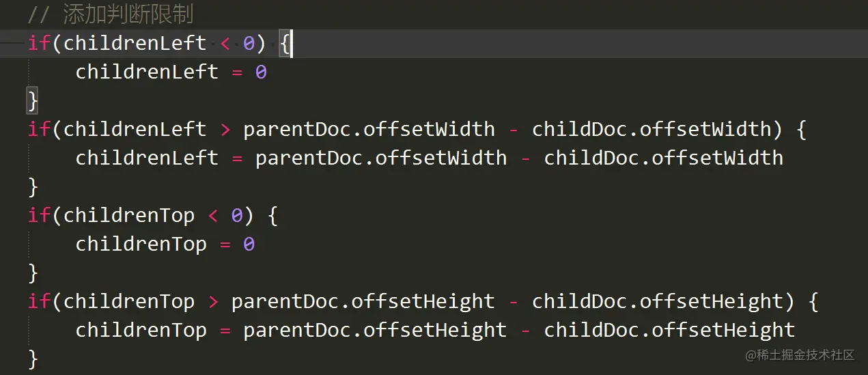The width and height of the screenshot is (868, 375).
Task: Click the zero in "childrenLeft = 0"
Action: point(261,72)
